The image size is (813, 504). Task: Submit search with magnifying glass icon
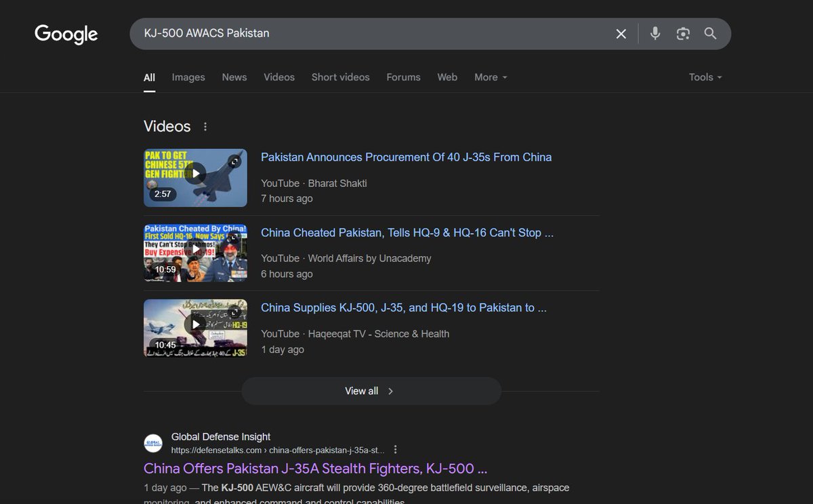710,33
